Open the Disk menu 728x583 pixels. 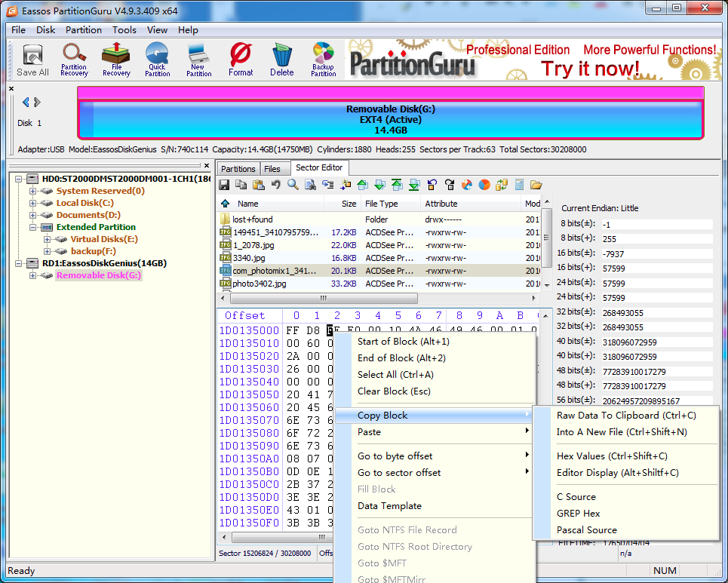(45, 29)
